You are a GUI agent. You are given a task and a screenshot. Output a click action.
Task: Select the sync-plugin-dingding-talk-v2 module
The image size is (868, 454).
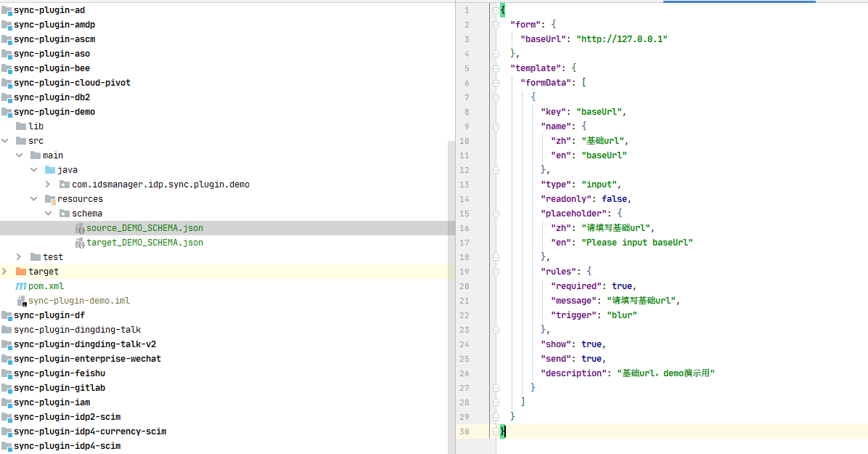(84, 344)
